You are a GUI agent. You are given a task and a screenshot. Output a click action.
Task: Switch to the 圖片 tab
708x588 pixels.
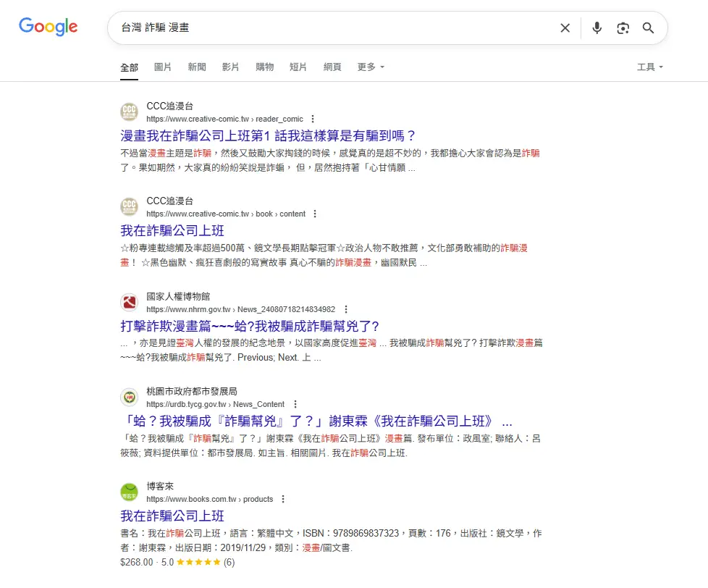(163, 67)
